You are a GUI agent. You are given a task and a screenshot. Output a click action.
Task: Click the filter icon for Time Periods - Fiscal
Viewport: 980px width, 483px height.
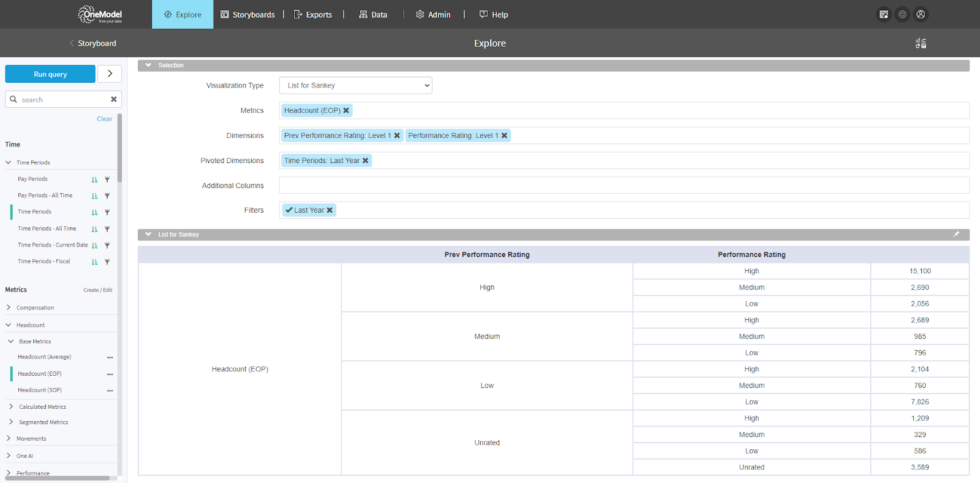[107, 262]
